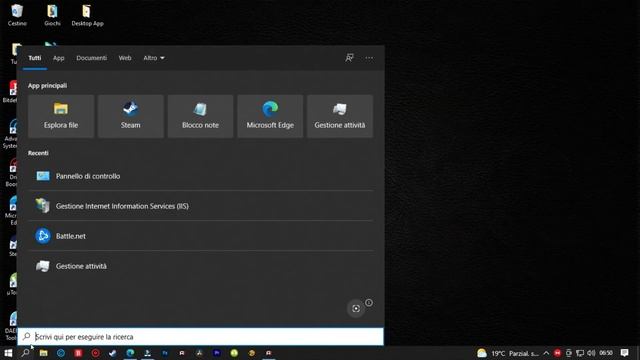This screenshot has height=360, width=640.
Task: Click the red tray icon
Action: point(557,353)
